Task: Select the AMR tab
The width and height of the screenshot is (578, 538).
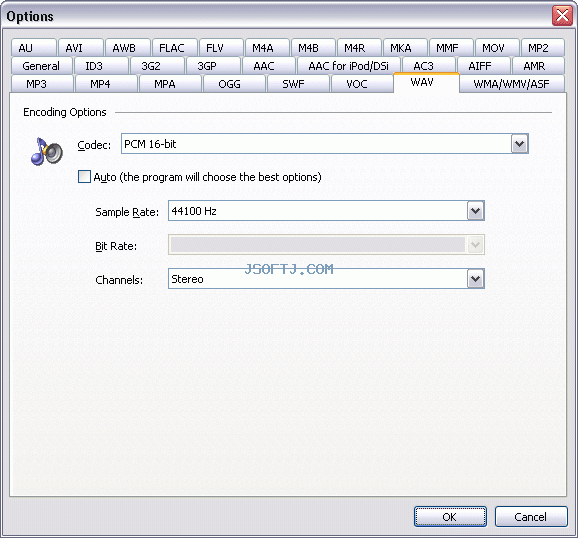Action: pyautogui.click(x=539, y=66)
